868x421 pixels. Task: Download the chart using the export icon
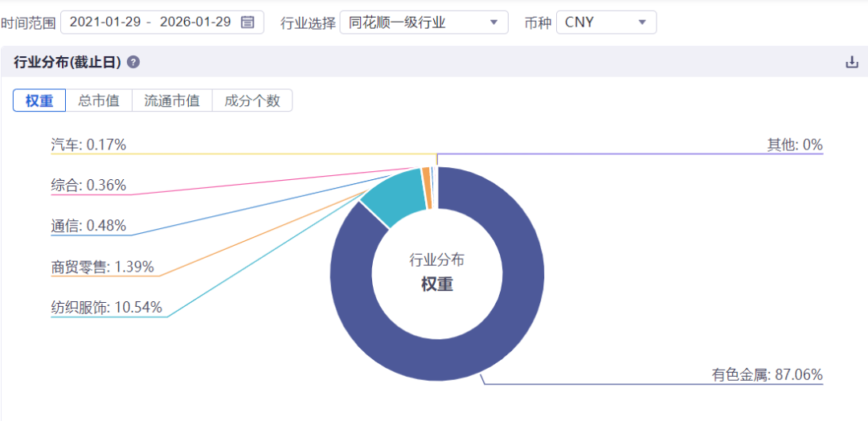point(851,63)
